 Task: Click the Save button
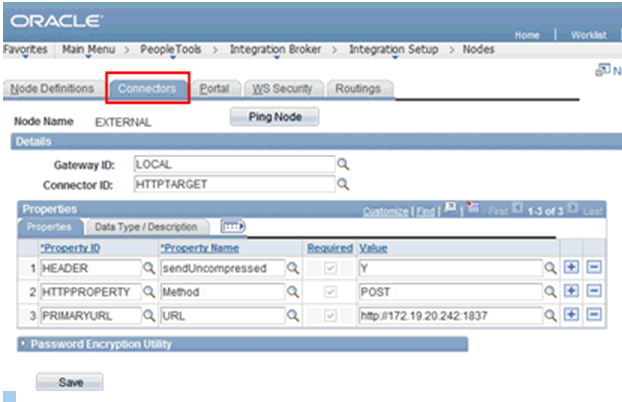(70, 382)
